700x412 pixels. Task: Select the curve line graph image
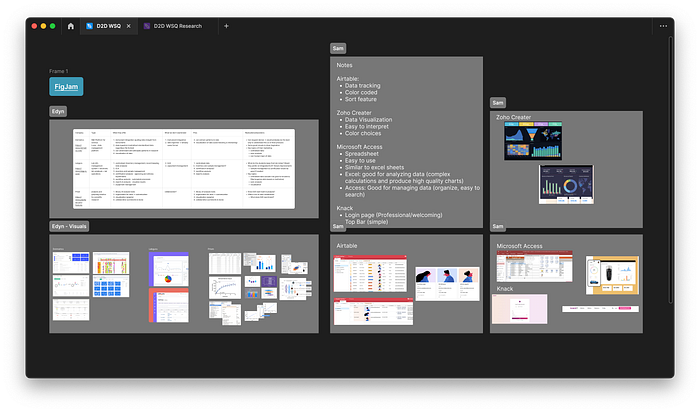[x=225, y=287]
